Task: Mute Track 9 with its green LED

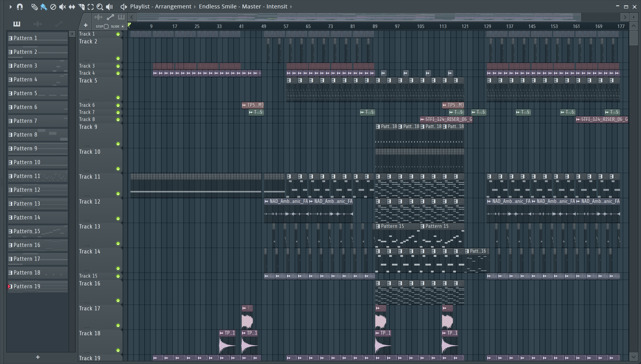Action: point(118,144)
